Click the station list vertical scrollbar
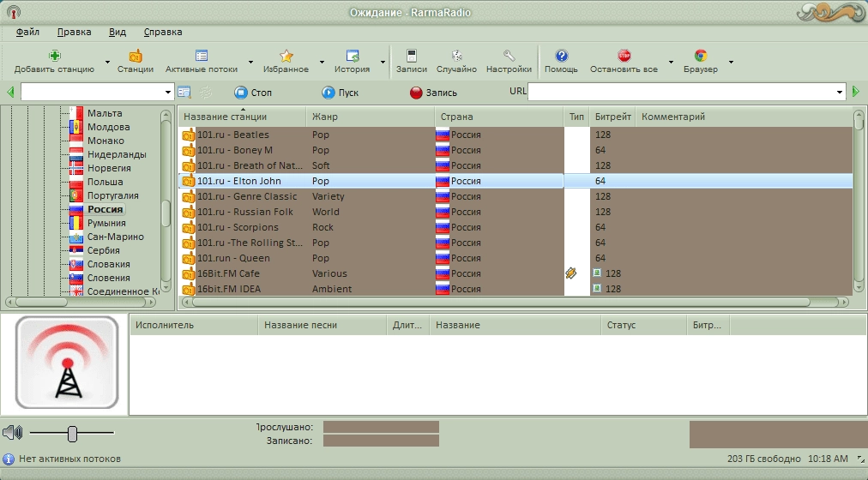 [859, 201]
